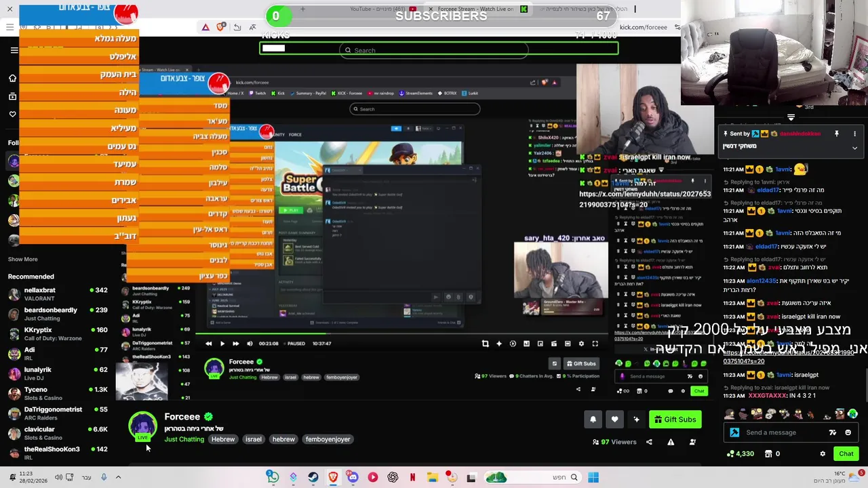Click the femboyenjoyer tag
868x488 pixels.
(x=328, y=439)
